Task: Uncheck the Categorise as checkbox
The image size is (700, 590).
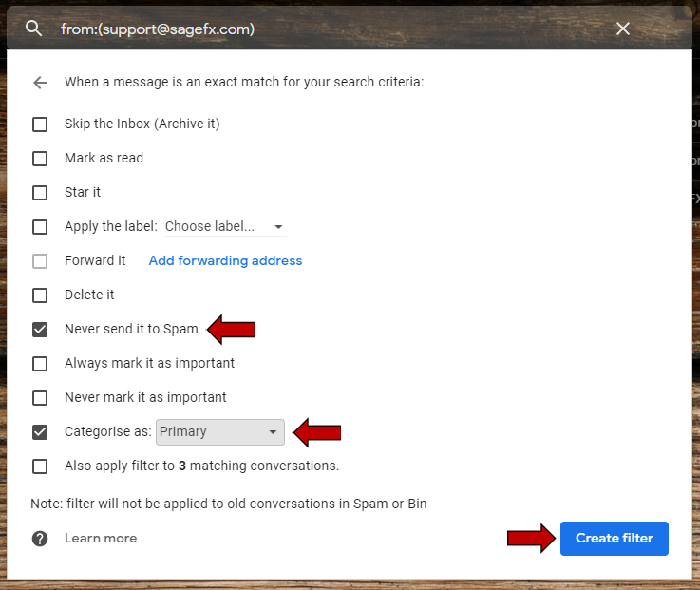Action: [x=40, y=432]
